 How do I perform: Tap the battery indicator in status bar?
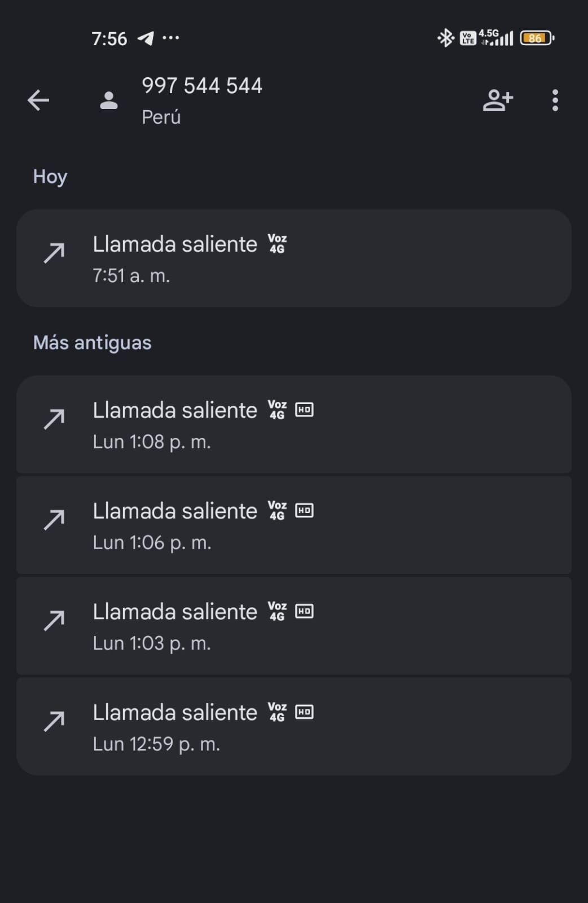click(537, 38)
